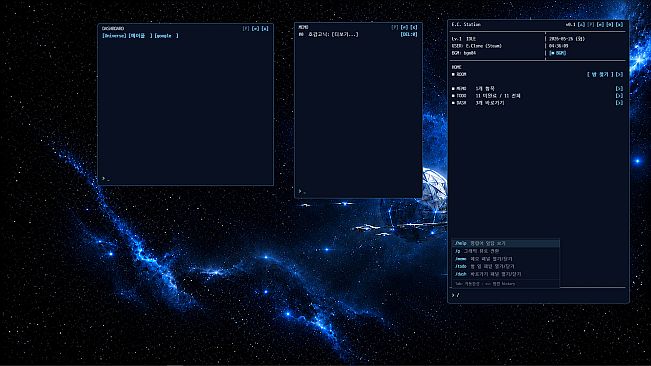
Task: Click the [P] pin icon in Memo panel
Action: click(x=394, y=27)
